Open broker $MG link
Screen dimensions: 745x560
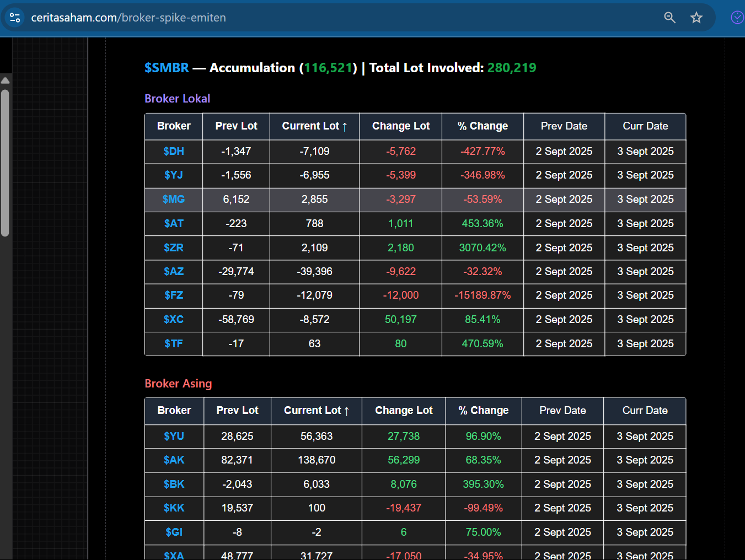pos(174,200)
